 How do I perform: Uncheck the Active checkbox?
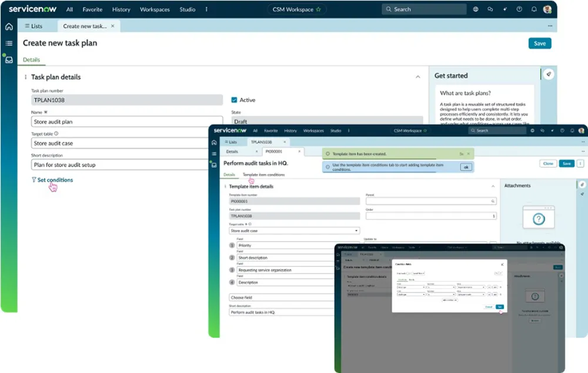(x=235, y=100)
